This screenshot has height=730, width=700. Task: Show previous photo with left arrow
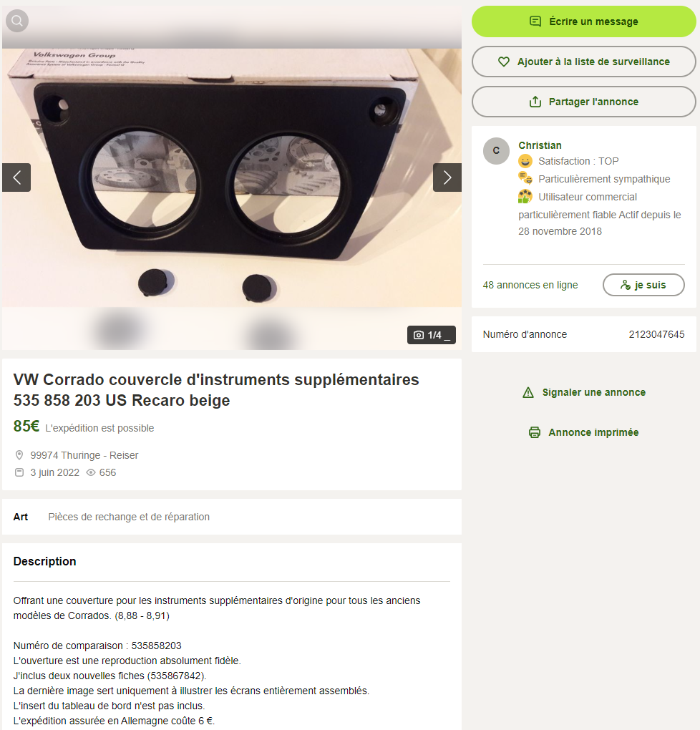16,177
